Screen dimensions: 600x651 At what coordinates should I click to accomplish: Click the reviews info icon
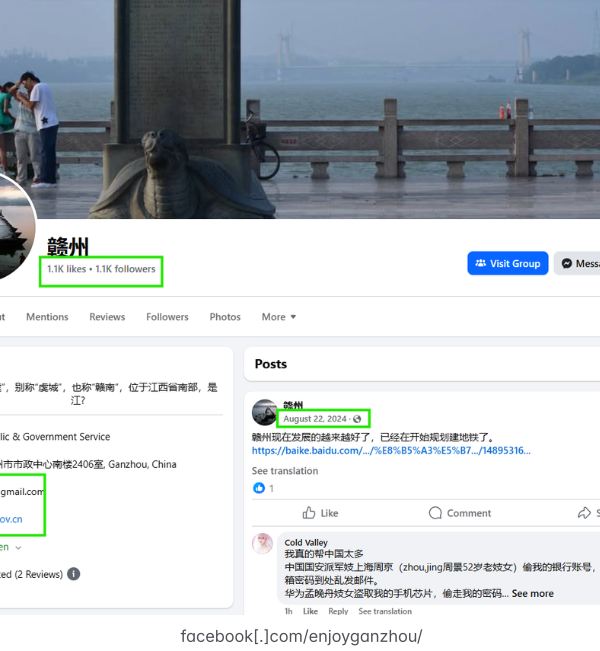(x=73, y=575)
